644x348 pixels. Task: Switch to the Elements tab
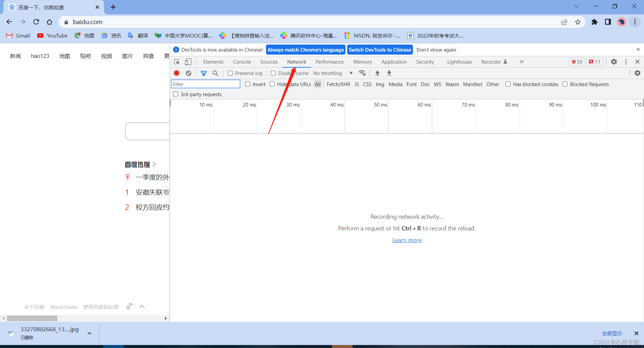coord(213,62)
